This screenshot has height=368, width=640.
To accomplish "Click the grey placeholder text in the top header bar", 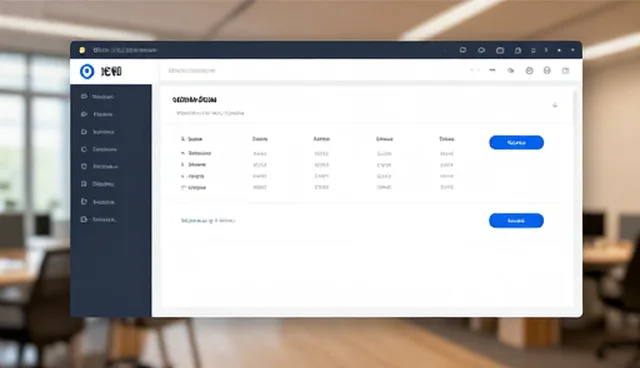I will coord(192,71).
